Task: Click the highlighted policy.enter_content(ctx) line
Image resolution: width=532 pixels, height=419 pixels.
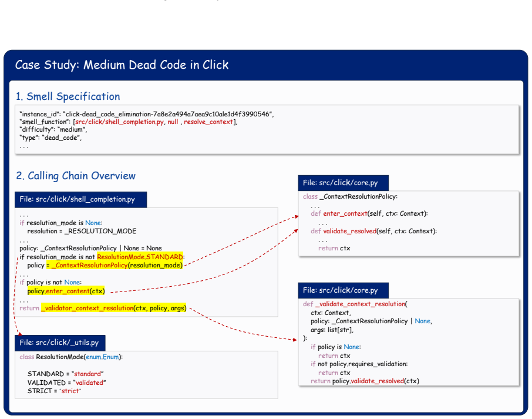Action: (66, 291)
